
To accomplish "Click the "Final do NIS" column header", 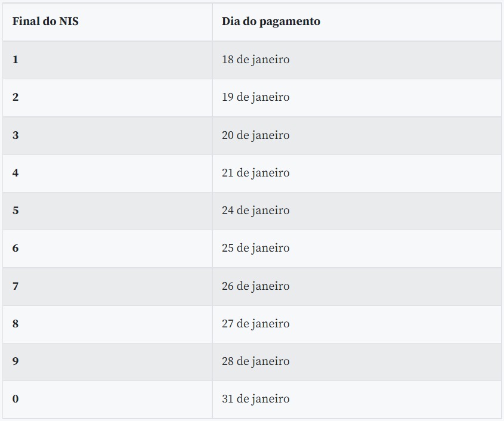I will pos(45,21).
